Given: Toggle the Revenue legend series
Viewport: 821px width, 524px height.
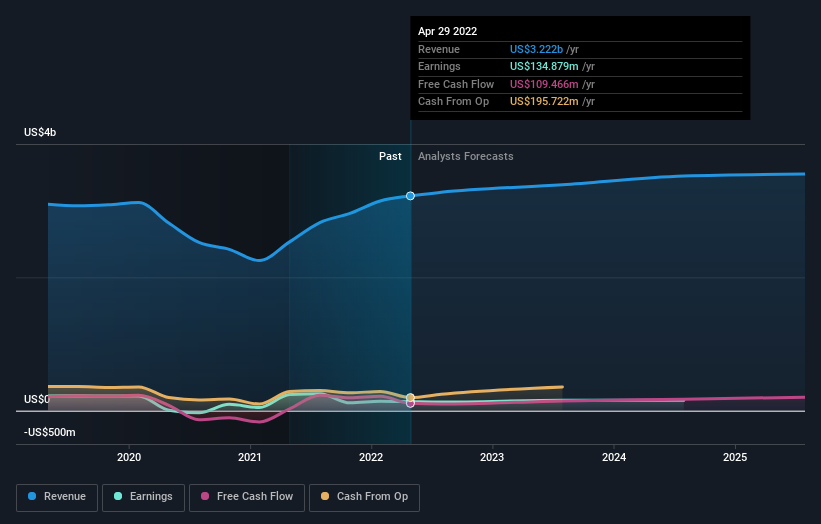Looking at the screenshot, I should (57, 497).
